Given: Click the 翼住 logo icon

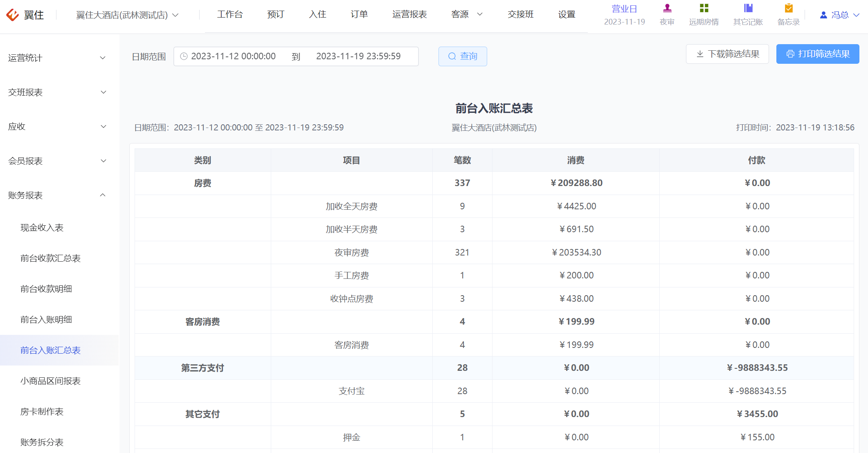Looking at the screenshot, I should click(x=12, y=15).
